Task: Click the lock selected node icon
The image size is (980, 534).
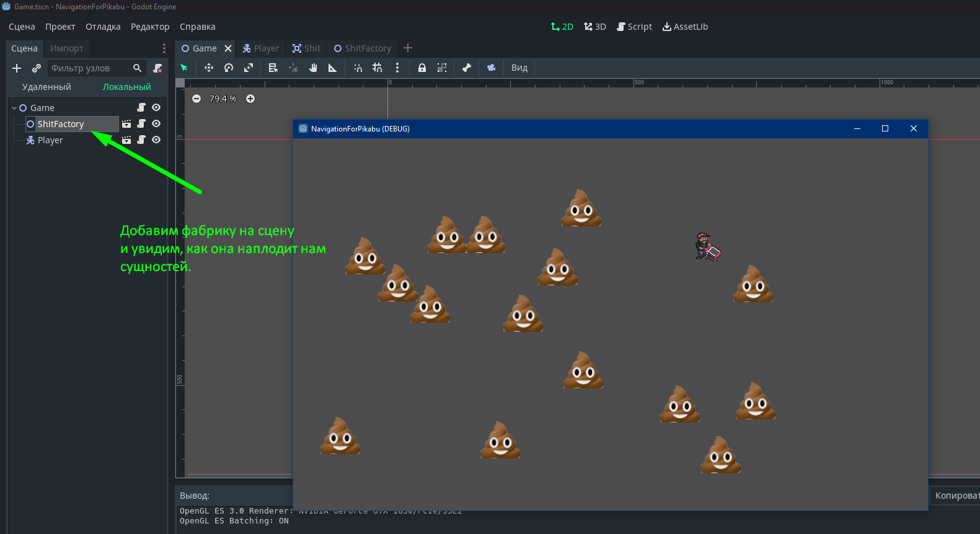Action: pos(422,68)
